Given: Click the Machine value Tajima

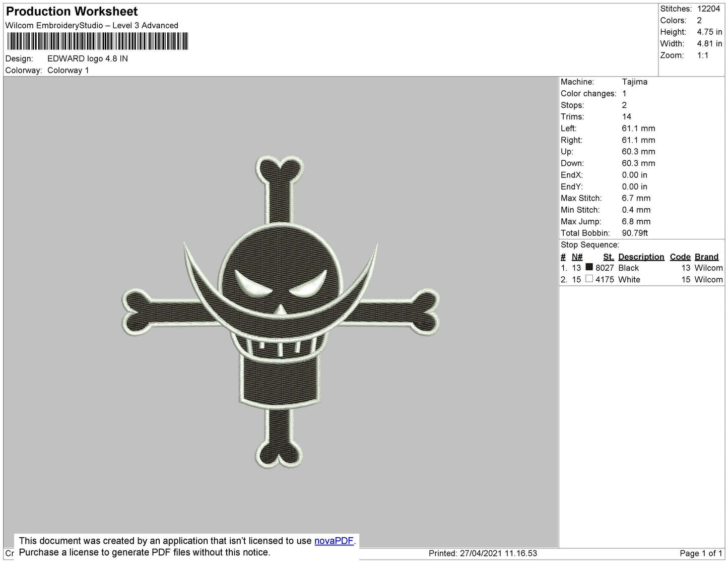Looking at the screenshot, I should (634, 82).
